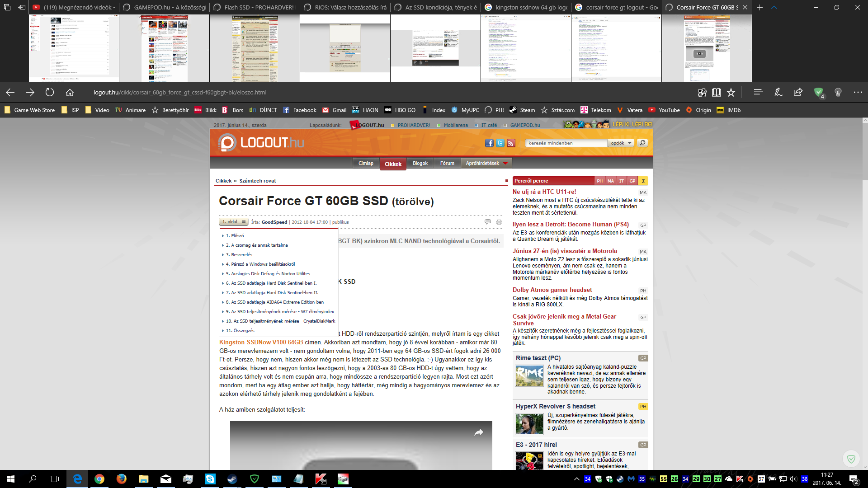Viewport: 868px width, 488px height.
Task: Click Kaspersky shield overlay on page
Action: click(x=851, y=459)
